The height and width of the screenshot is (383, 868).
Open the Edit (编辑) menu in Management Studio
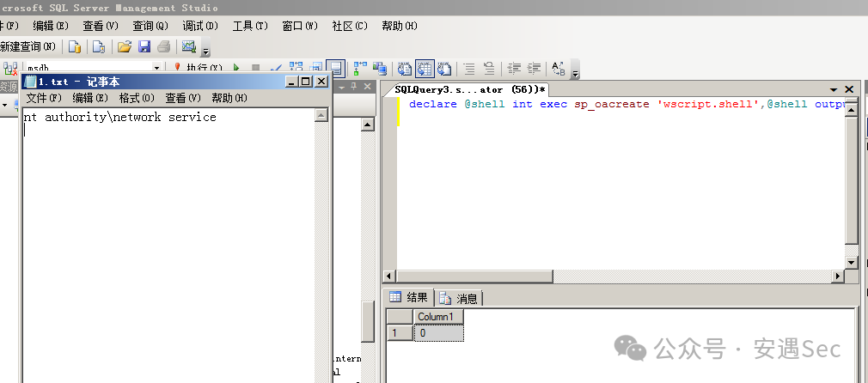[x=51, y=26]
